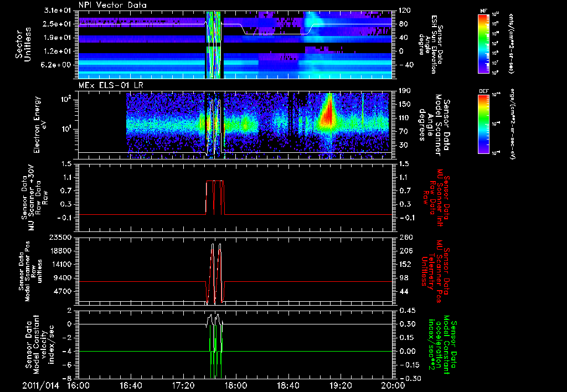Click the "14100" scanner position tick
The width and height of the screenshot is (567, 392).
(61, 264)
